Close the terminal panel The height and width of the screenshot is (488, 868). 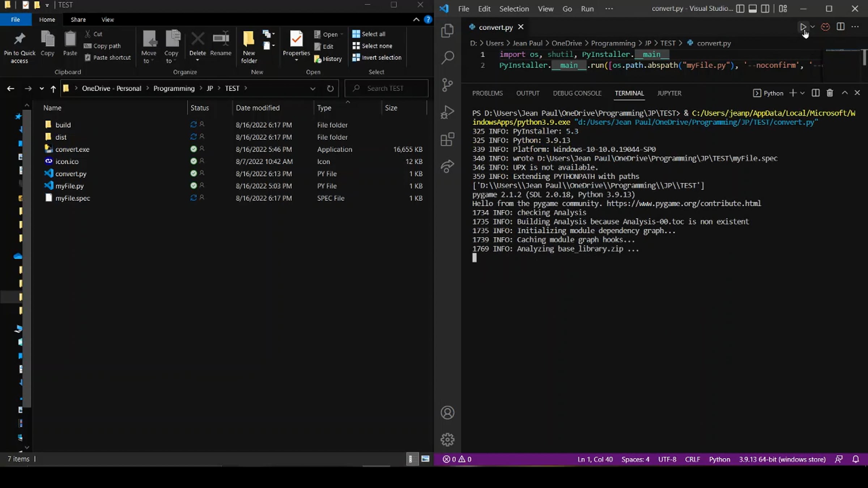(857, 93)
